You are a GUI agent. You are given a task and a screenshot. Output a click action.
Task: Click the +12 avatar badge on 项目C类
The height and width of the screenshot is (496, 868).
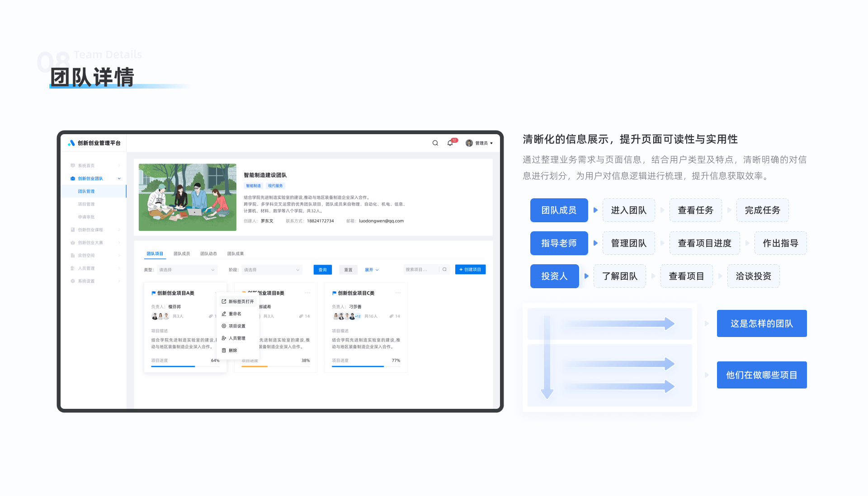tap(358, 316)
